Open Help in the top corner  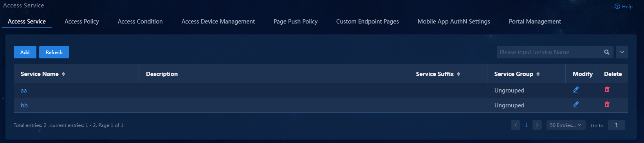click(623, 6)
